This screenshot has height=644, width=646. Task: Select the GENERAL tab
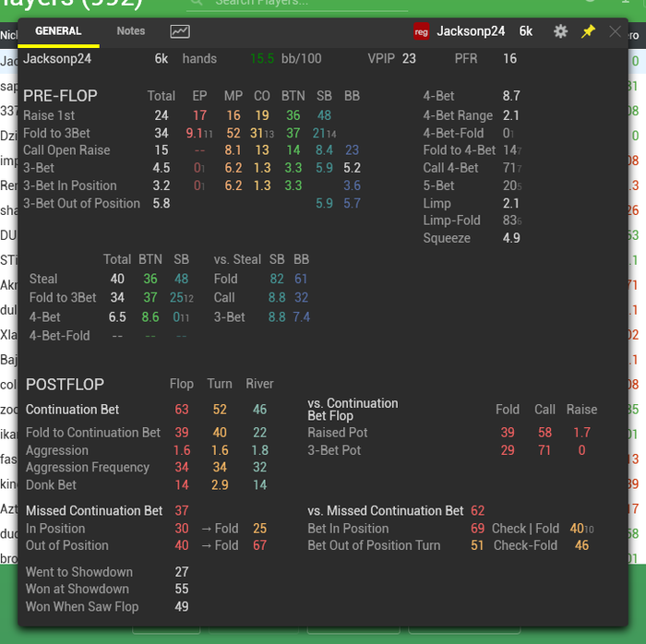pyautogui.click(x=58, y=30)
